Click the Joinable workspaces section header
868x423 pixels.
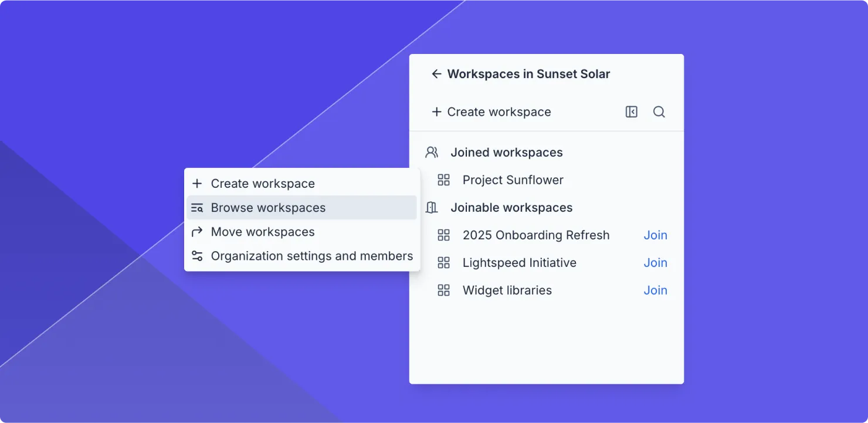tap(511, 208)
